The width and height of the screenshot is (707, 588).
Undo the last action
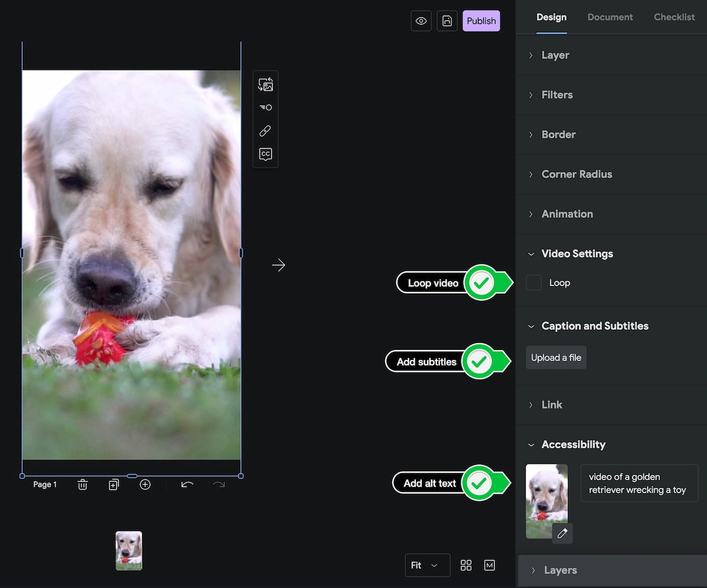click(x=187, y=484)
